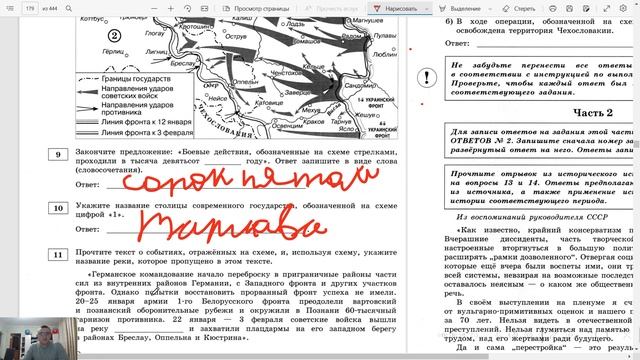This screenshot has width=640, height=360.
Task: Click the vertical scrollbar thumb at right edge
Action: (x=636, y=144)
